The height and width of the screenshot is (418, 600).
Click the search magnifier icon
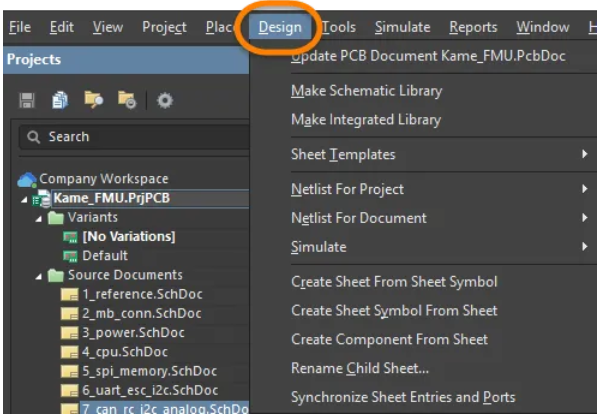(34, 137)
